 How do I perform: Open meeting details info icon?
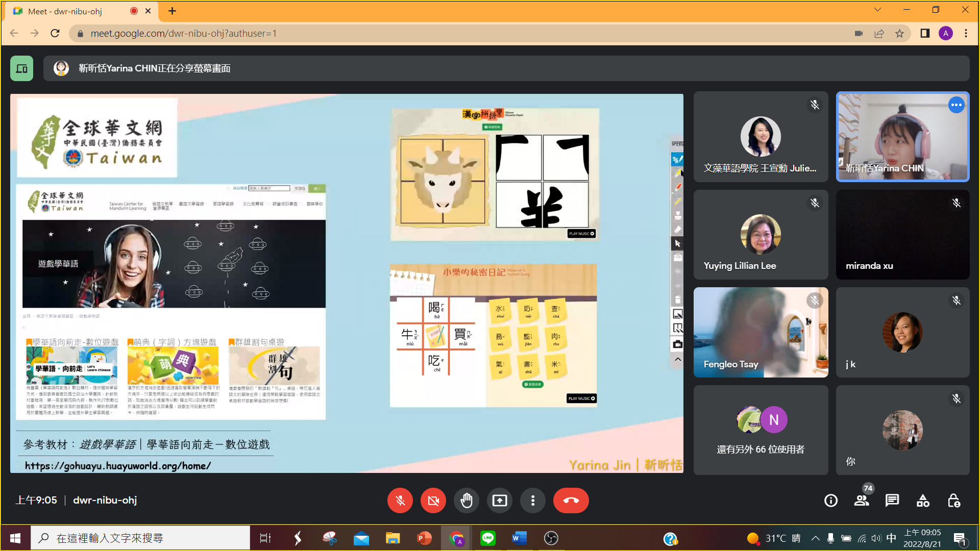pos(831,500)
